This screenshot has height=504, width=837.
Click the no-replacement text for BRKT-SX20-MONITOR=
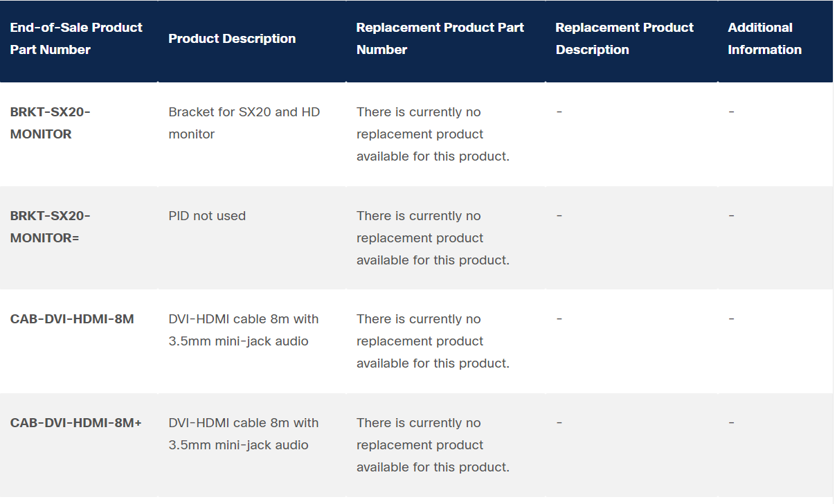pos(433,238)
